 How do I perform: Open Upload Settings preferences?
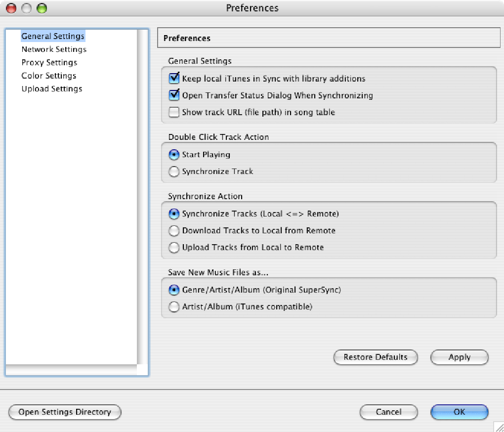pos(51,88)
